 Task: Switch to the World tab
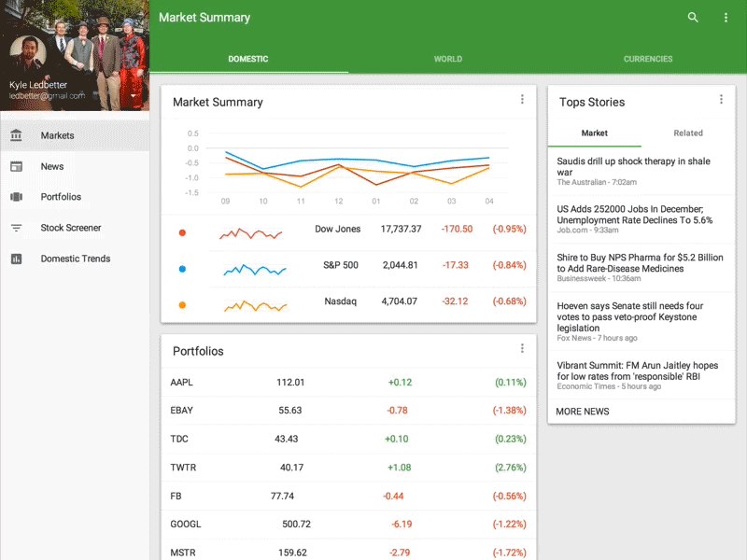tap(448, 59)
